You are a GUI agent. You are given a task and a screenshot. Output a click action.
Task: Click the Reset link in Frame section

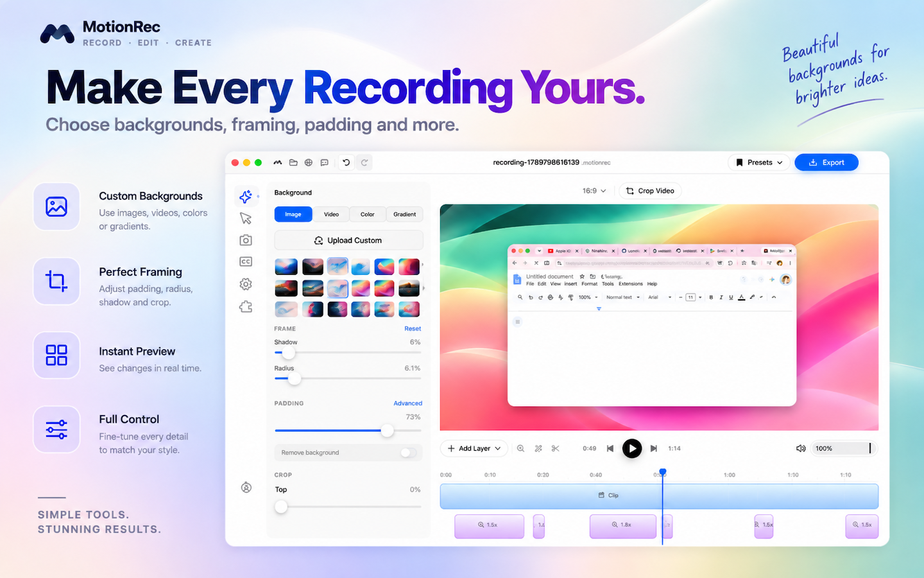413,329
